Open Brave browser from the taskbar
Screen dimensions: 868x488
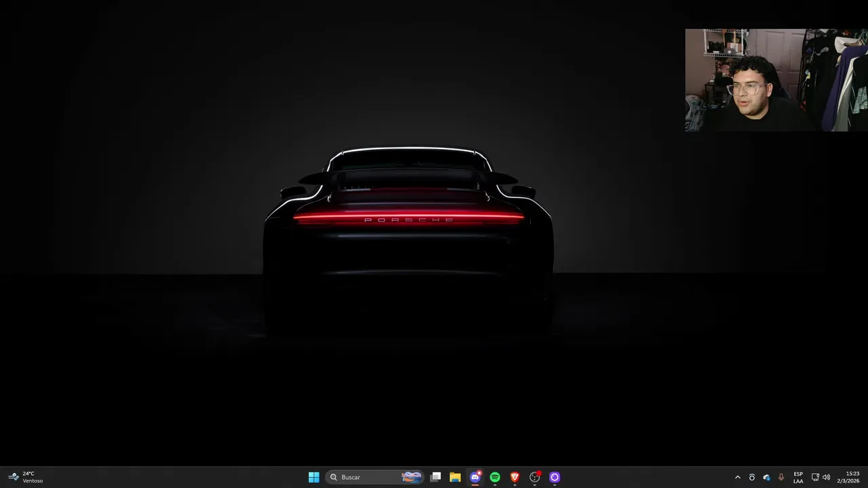[x=515, y=477]
